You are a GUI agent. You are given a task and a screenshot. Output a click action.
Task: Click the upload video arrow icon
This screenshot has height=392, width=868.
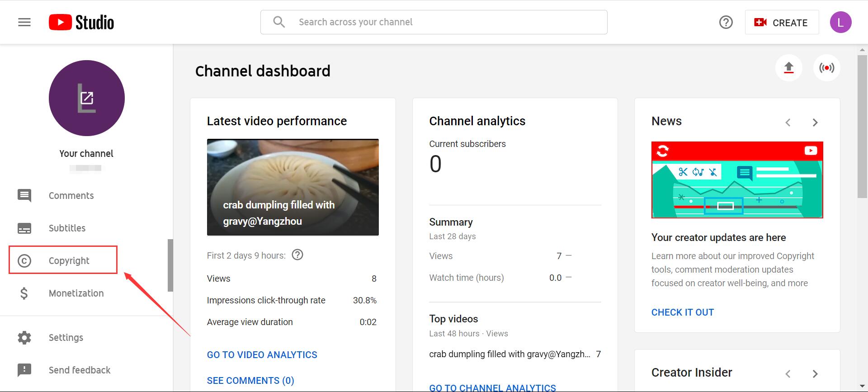coord(788,68)
